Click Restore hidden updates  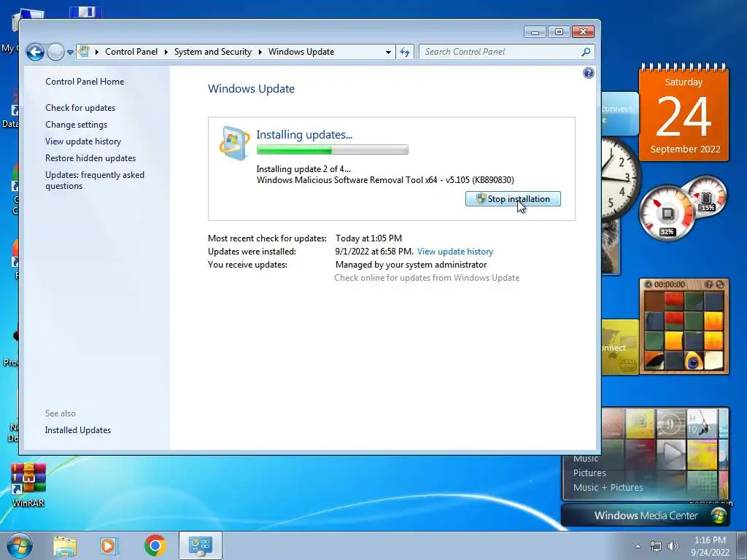click(x=90, y=158)
